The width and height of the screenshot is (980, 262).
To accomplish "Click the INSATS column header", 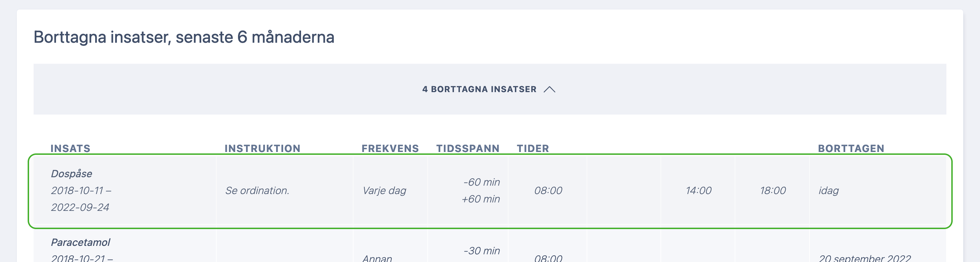I will pos(70,148).
